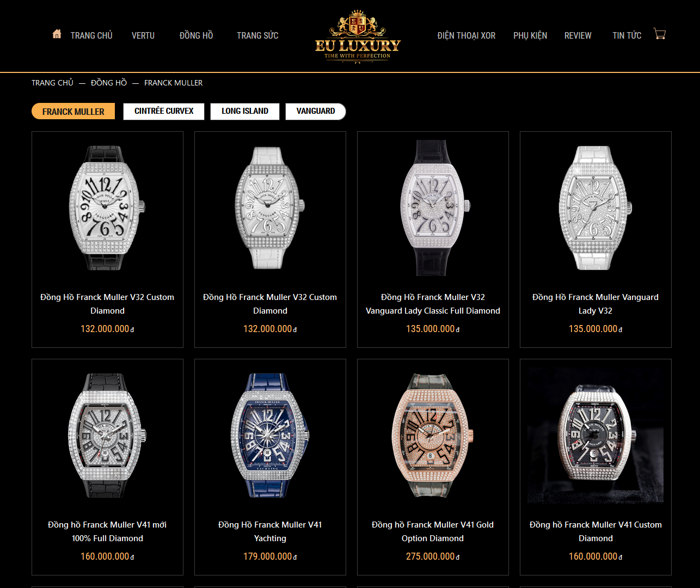Open ĐIỆN THOẠI XOR in the navigation

point(466,35)
